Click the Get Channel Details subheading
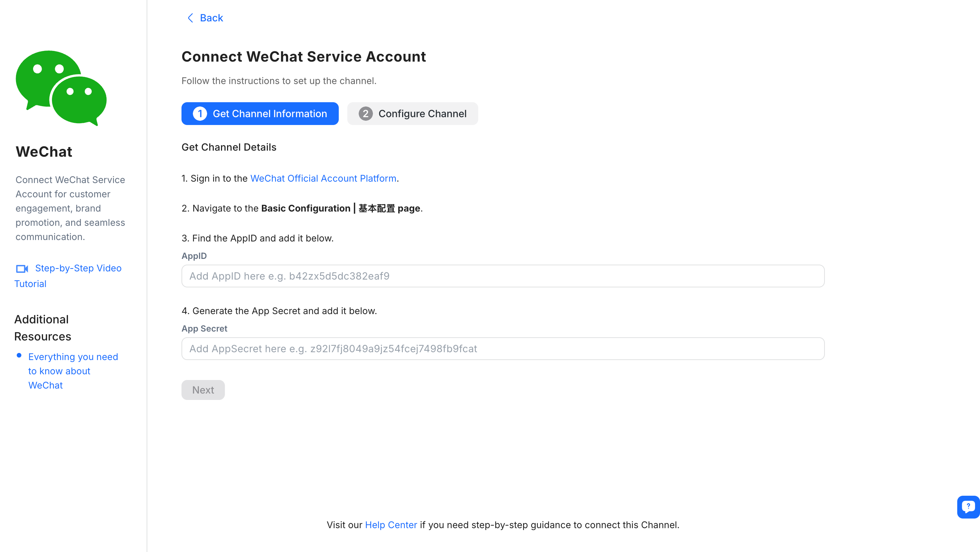The image size is (980, 552). [229, 147]
